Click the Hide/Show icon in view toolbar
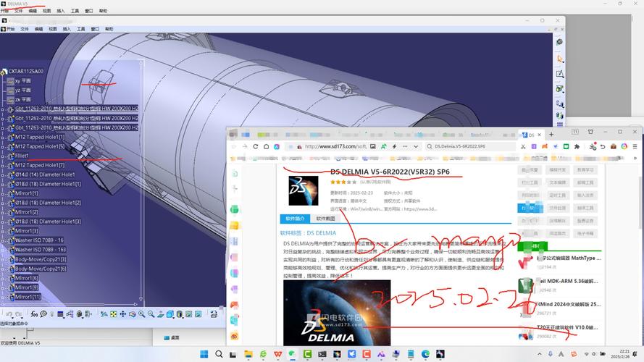 click(x=189, y=314)
